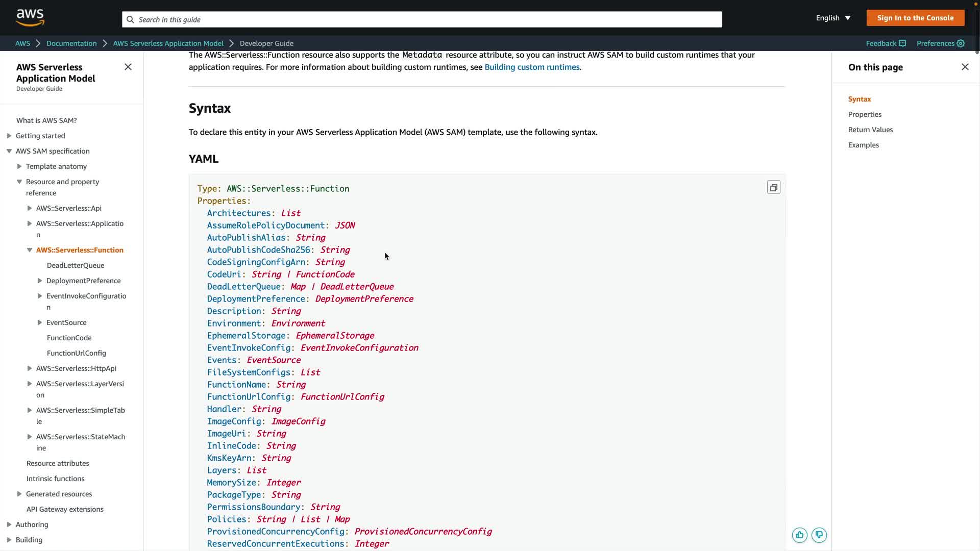This screenshot has height=551, width=980.
Task: Go to the Examples section link
Action: click(x=863, y=145)
